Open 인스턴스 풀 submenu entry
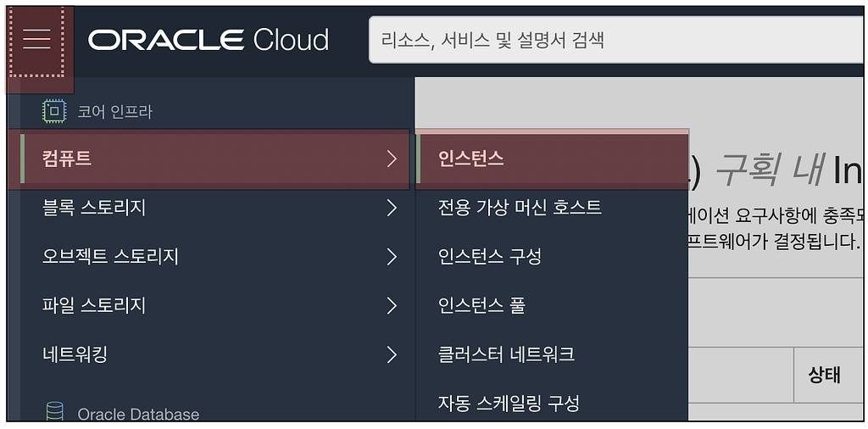 [x=552, y=305]
